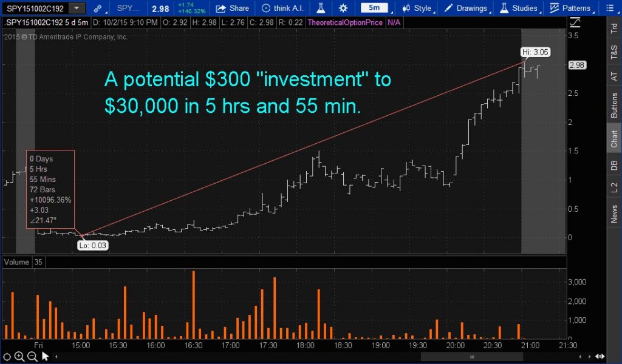This screenshot has height=364, width=622.
Task: Switch to the T&S sidebar tab
Action: click(614, 52)
